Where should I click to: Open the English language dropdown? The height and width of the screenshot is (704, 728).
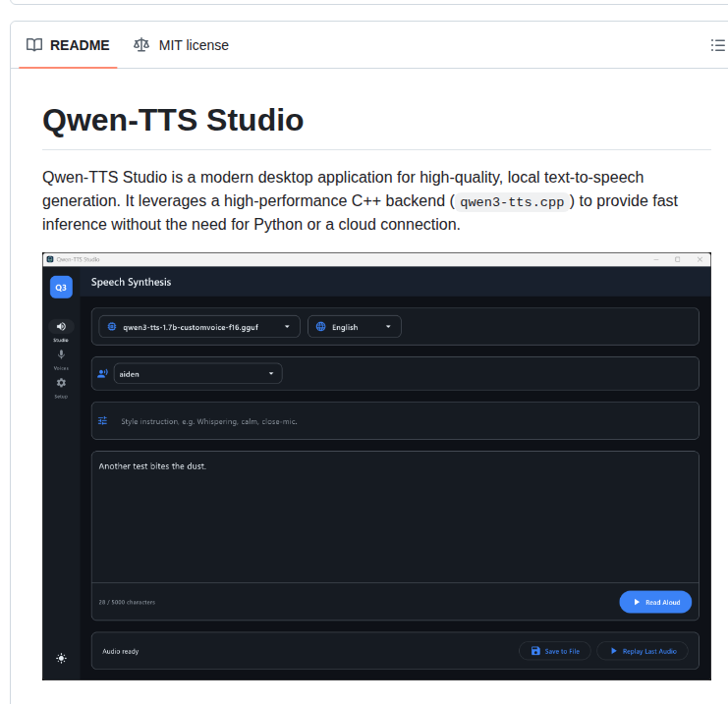(355, 327)
